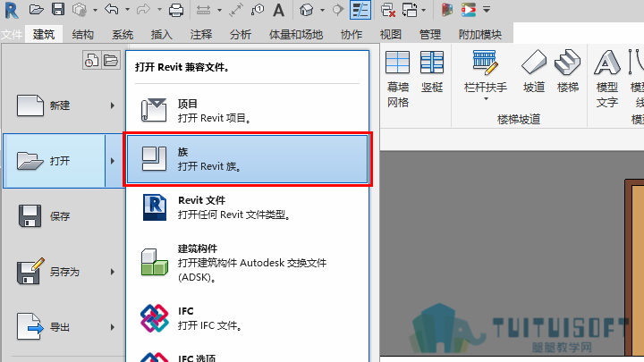Viewport: 644px width, 362px height.
Task: Click the Undo arrow icon
Action: 112,10
